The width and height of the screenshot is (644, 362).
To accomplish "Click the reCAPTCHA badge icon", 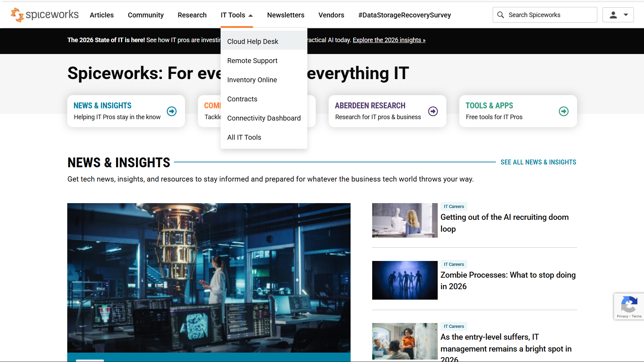I will (629, 305).
